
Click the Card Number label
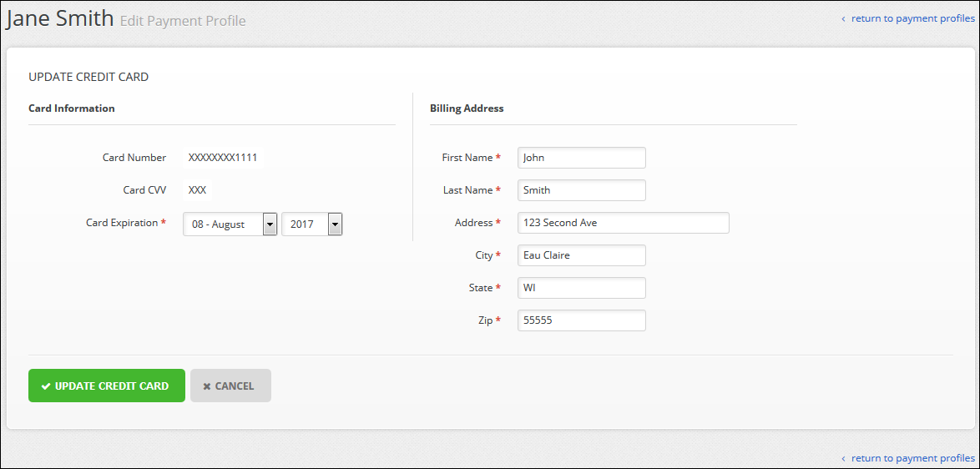134,158
